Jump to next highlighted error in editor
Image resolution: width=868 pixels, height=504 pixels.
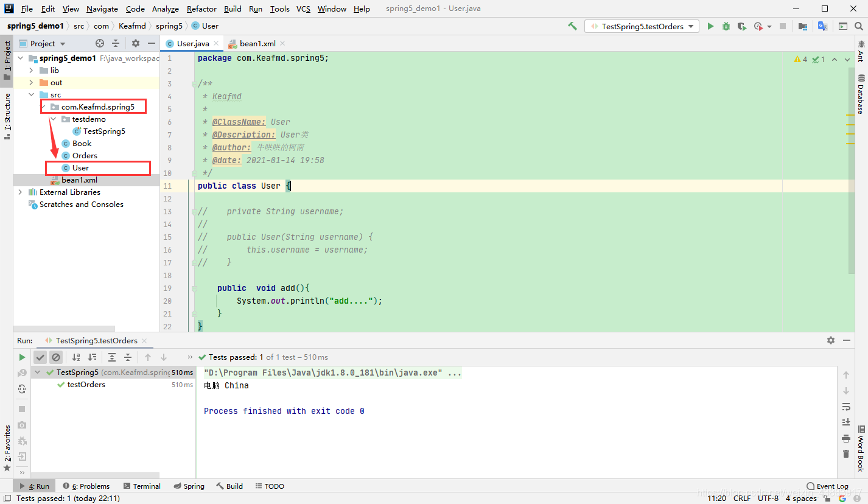click(847, 60)
